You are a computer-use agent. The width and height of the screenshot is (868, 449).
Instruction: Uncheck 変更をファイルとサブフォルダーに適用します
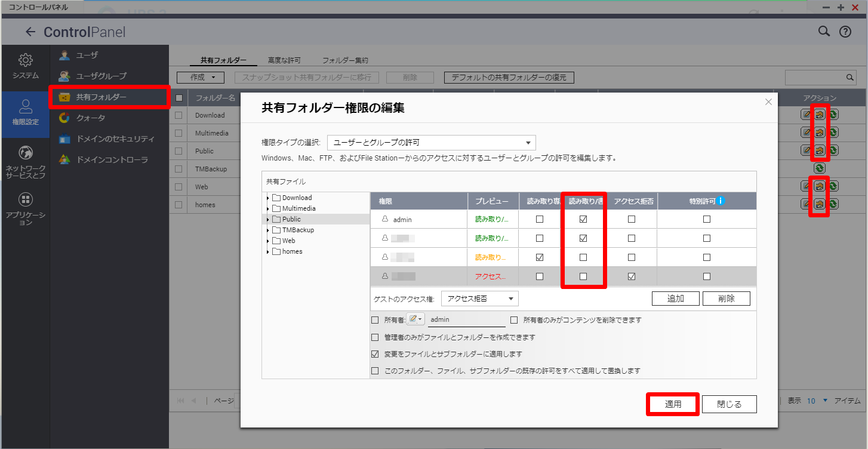click(x=375, y=354)
